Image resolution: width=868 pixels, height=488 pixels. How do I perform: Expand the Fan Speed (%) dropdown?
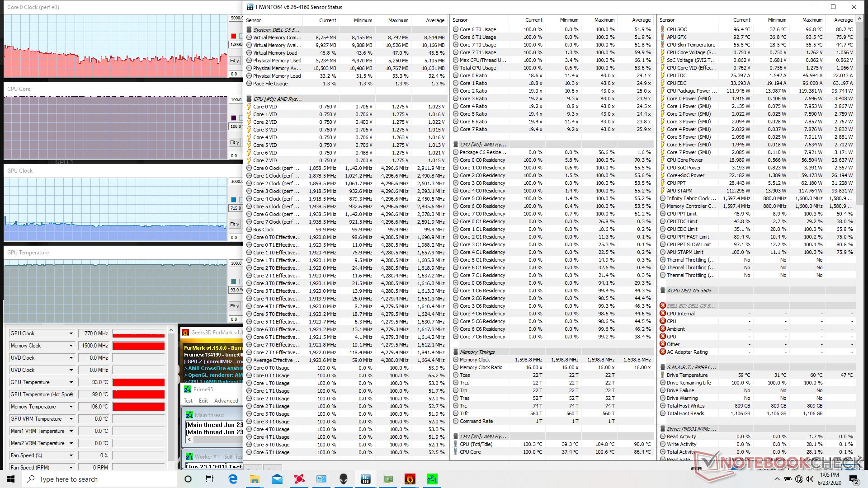point(71,455)
